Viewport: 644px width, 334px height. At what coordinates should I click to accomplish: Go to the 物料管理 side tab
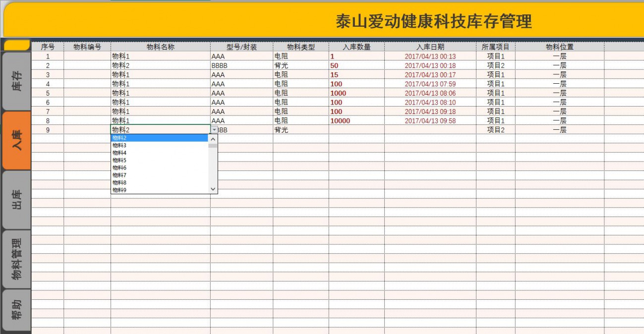[x=16, y=259]
